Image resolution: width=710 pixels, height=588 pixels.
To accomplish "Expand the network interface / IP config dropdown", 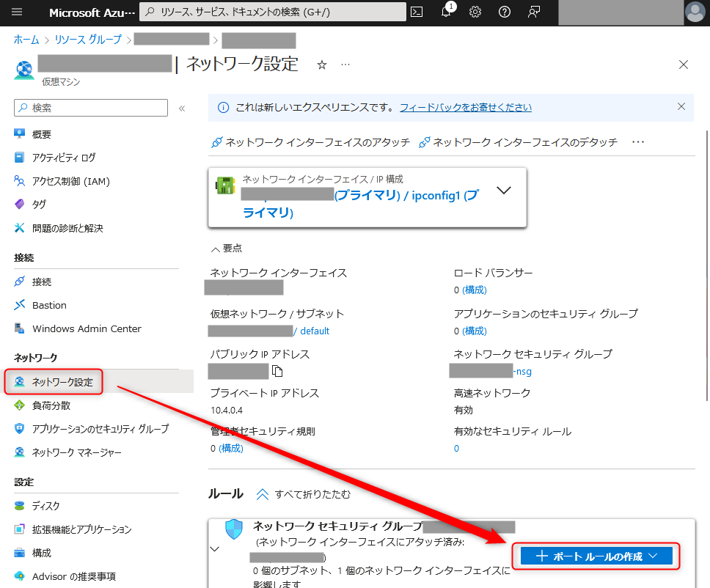I will point(504,190).
